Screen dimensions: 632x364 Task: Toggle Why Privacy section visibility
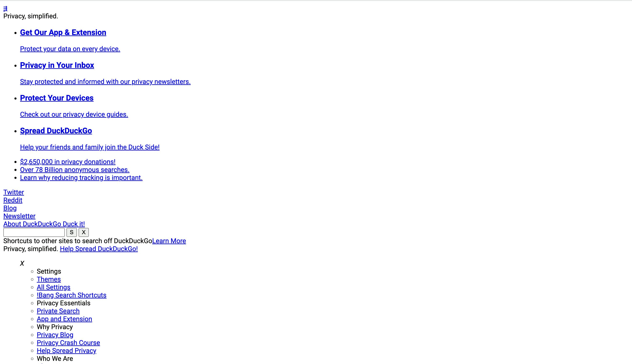pos(55,327)
